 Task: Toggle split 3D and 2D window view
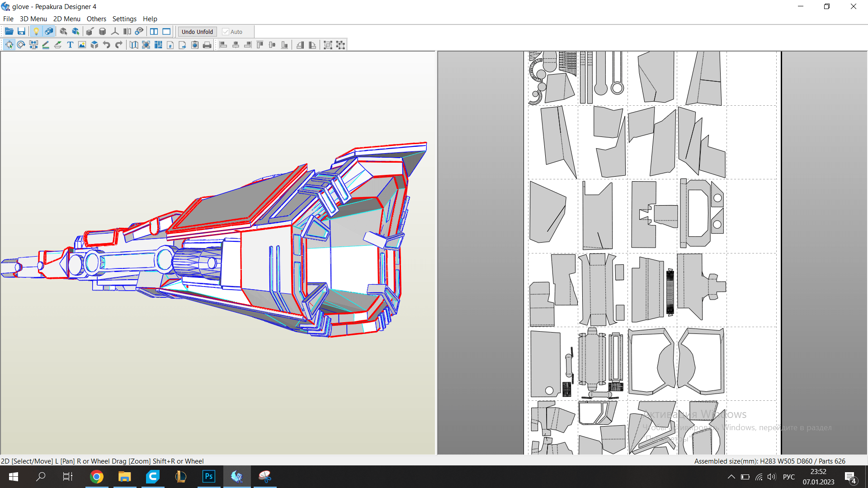[x=154, y=32]
